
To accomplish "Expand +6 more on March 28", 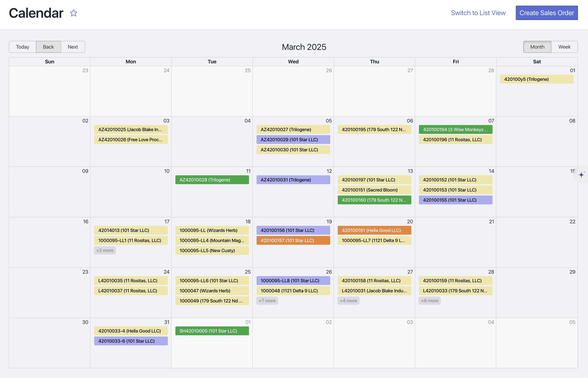I will coord(430,301).
